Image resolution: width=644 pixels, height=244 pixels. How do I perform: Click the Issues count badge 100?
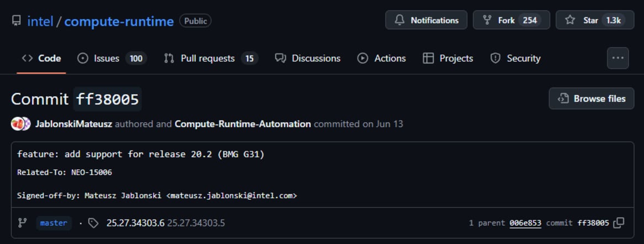pyautogui.click(x=136, y=58)
